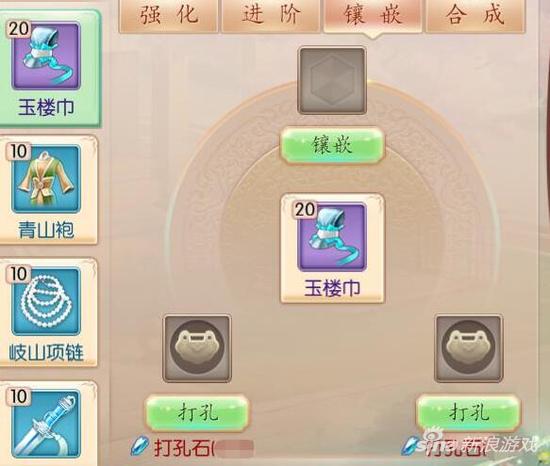This screenshot has width=550, height=466.
Task: Click the right locked gem slot
Action: (x=468, y=348)
